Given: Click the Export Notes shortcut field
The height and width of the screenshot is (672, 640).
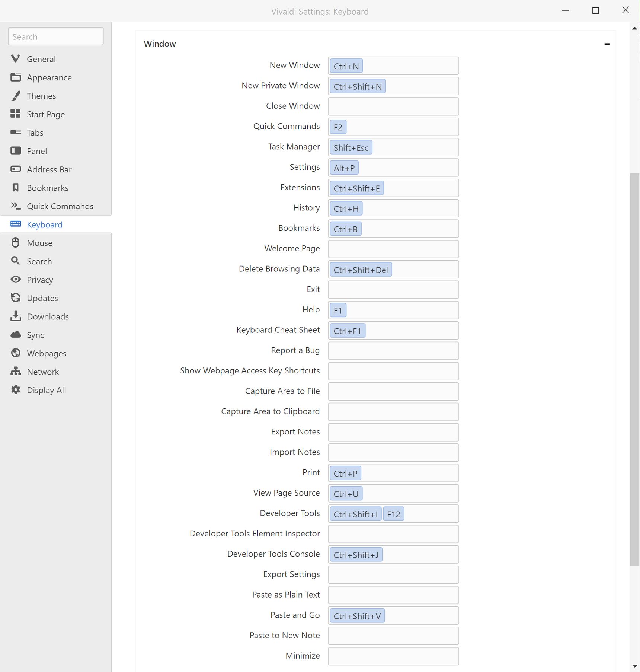Looking at the screenshot, I should coord(393,432).
